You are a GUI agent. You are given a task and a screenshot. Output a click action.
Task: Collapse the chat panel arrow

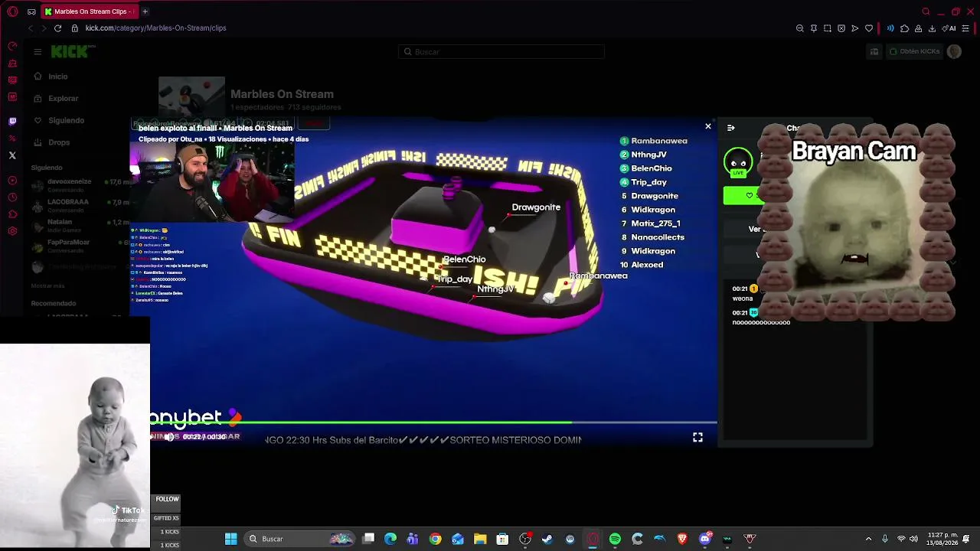pos(730,128)
